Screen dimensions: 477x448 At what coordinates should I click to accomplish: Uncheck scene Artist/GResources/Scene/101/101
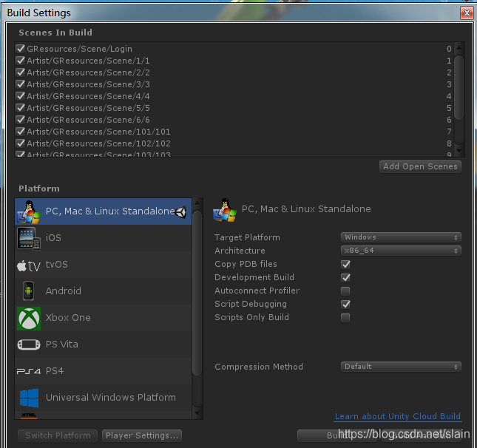click(21, 132)
